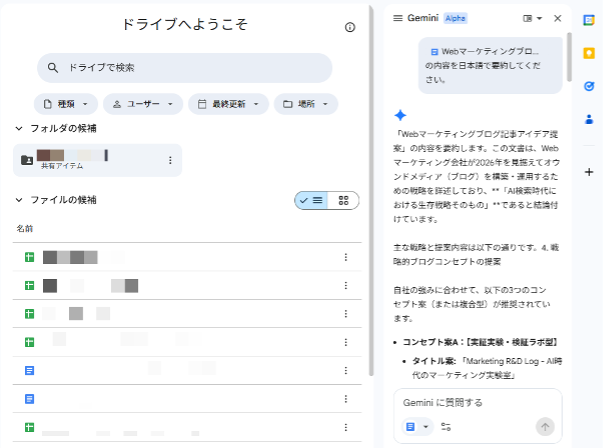Click the Gemini send arrow button
604x448 pixels.
(545, 427)
